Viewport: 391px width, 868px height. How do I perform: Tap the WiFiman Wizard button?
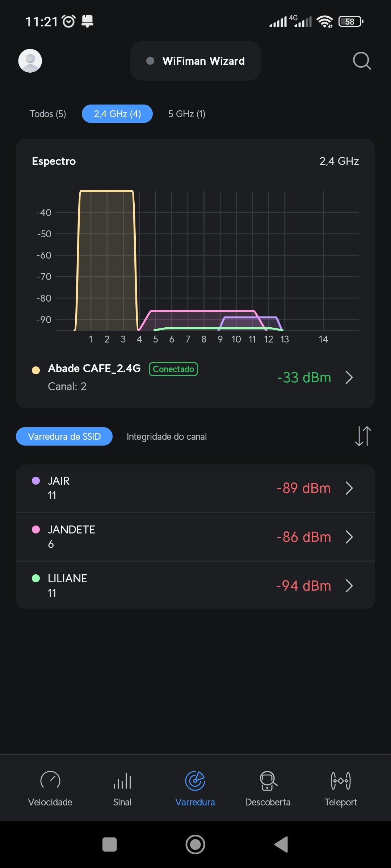(x=195, y=61)
